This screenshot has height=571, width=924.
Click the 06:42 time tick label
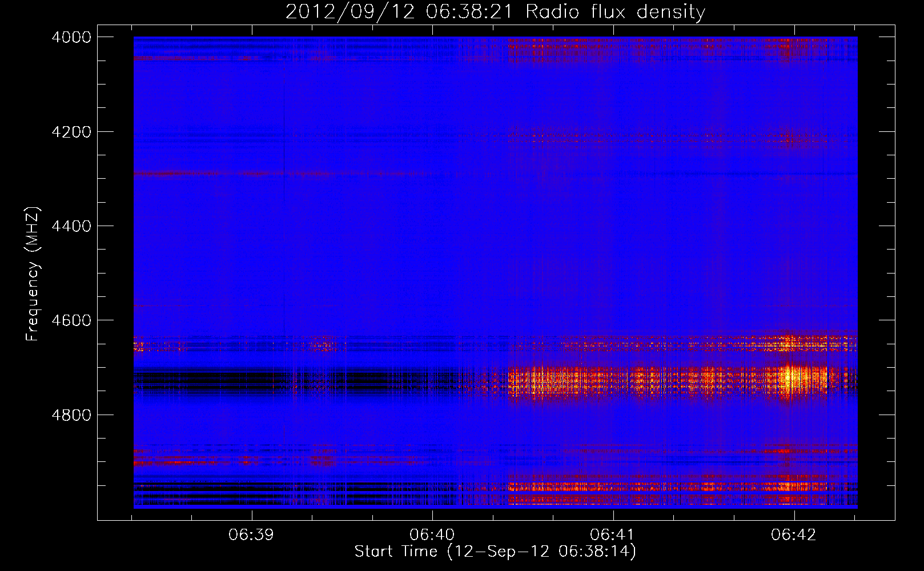pyautogui.click(x=794, y=535)
